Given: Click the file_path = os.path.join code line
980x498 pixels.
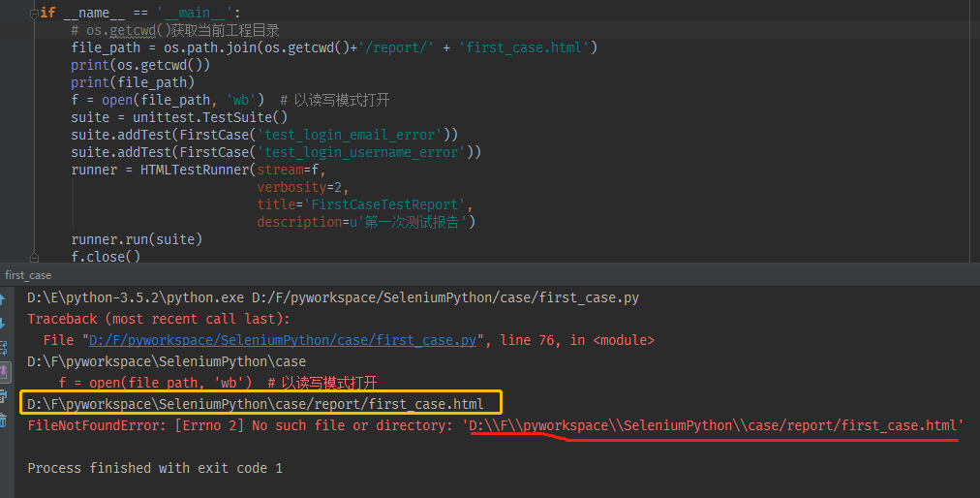Looking at the screenshot, I should [x=334, y=47].
